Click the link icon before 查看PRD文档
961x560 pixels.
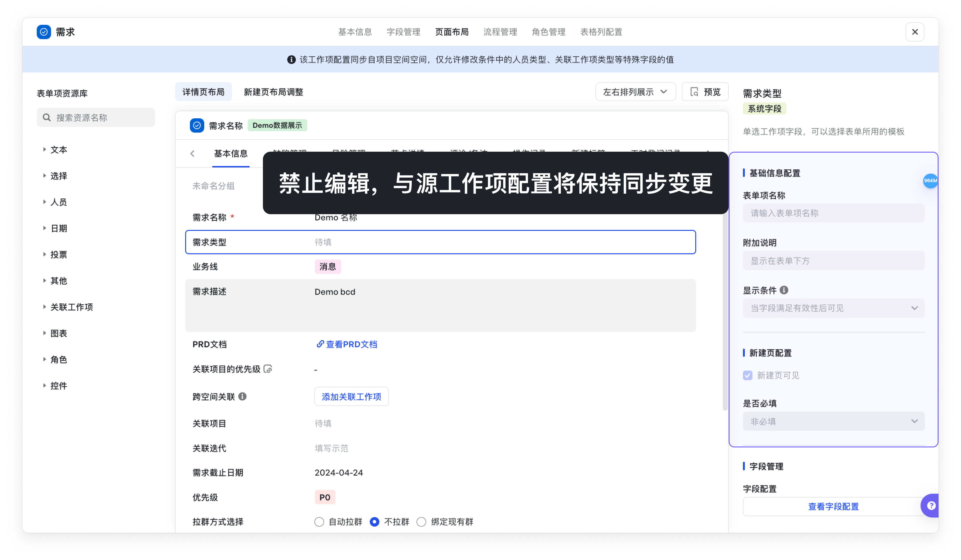320,344
